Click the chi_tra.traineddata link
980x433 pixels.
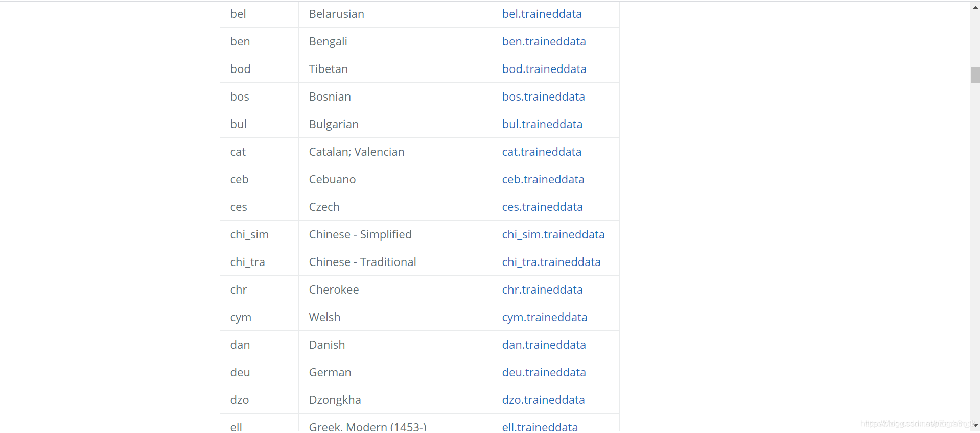pos(551,262)
